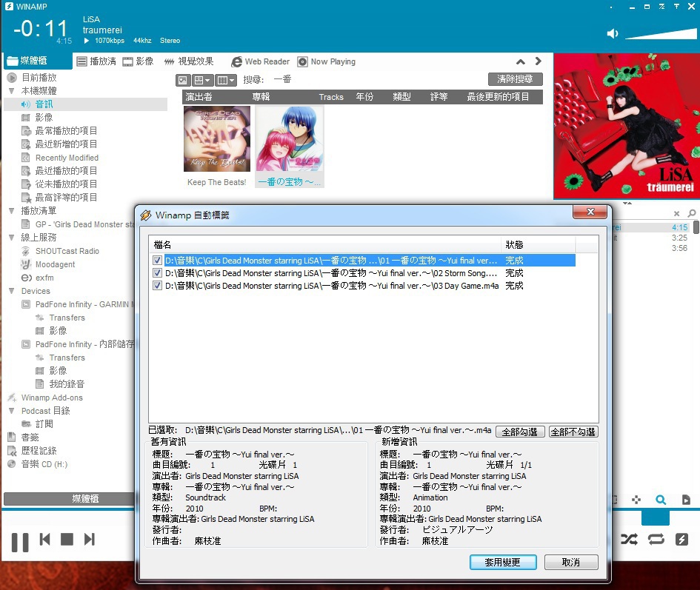Toggle repeat mode

click(656, 539)
